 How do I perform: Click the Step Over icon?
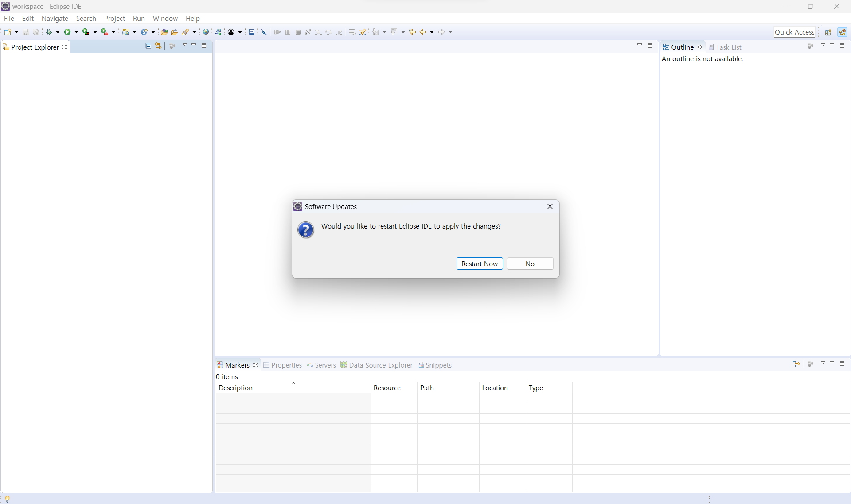[x=329, y=32]
